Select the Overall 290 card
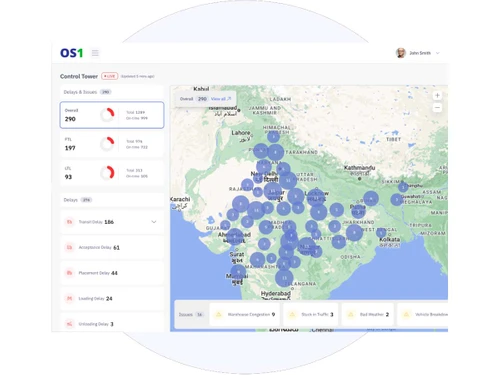The image size is (500, 375). tap(112, 115)
